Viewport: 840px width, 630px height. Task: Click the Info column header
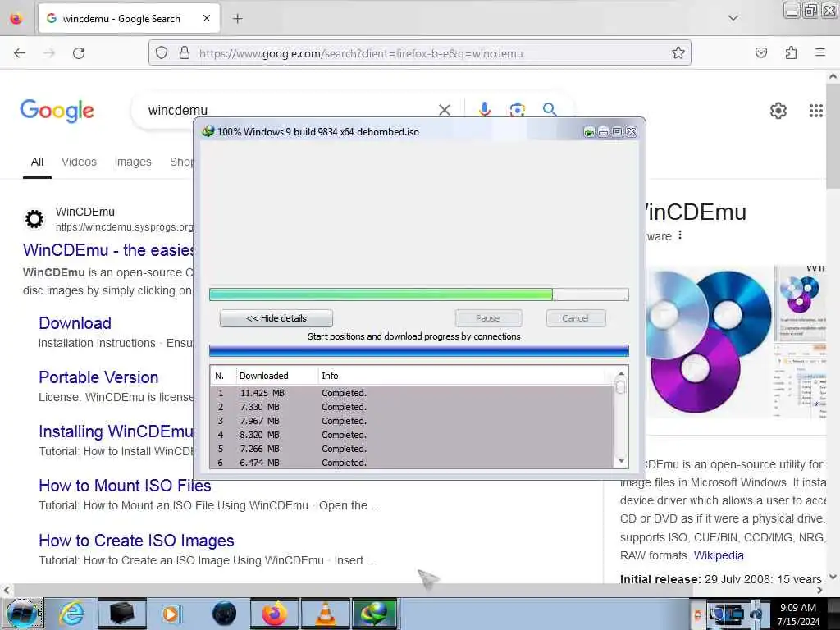[462, 376]
